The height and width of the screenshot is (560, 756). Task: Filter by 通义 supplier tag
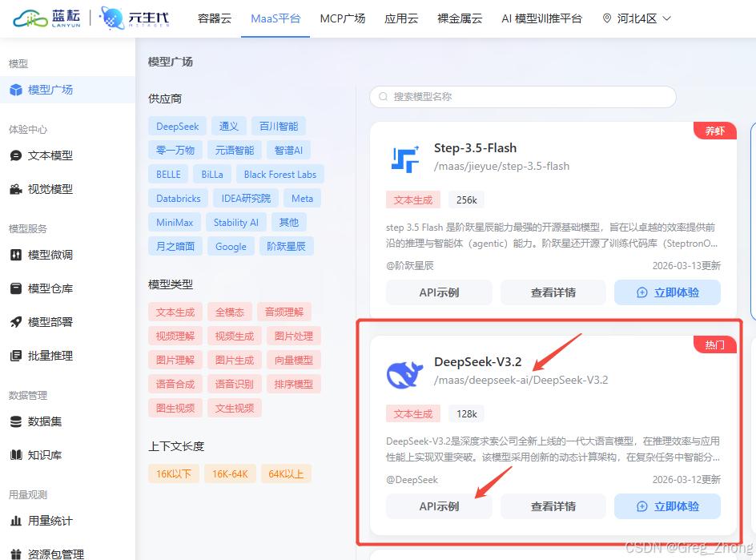click(229, 127)
